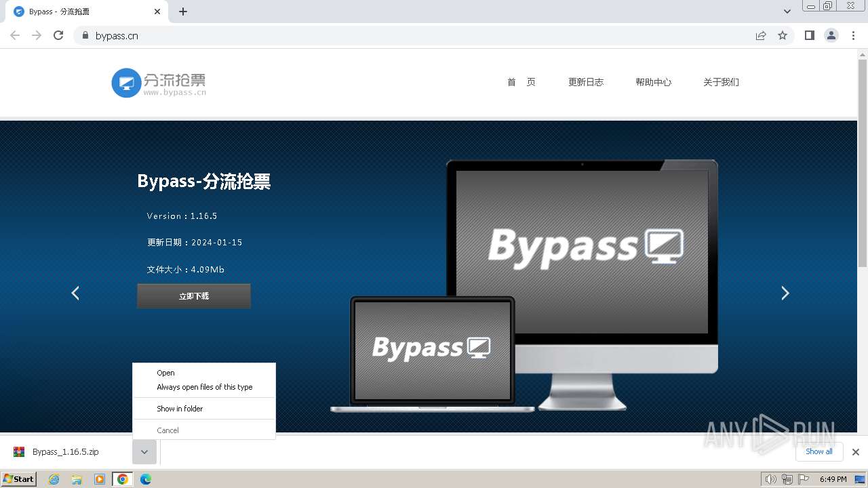
Task: Open File Explorer from taskbar
Action: 77,479
